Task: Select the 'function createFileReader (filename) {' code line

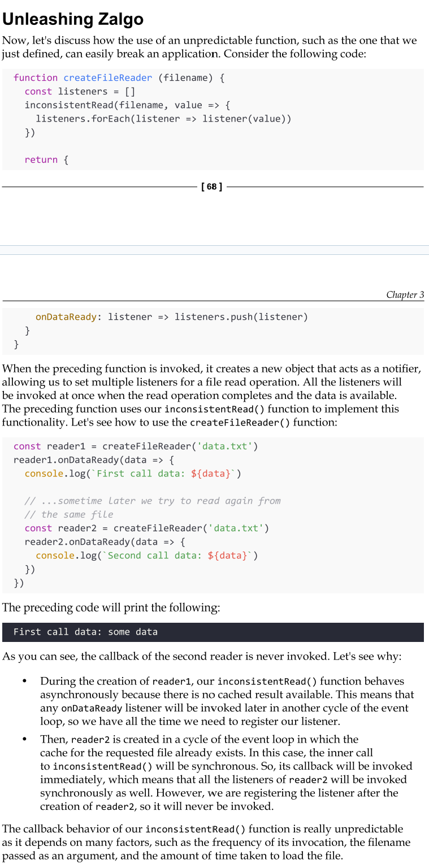Action: click(x=119, y=78)
